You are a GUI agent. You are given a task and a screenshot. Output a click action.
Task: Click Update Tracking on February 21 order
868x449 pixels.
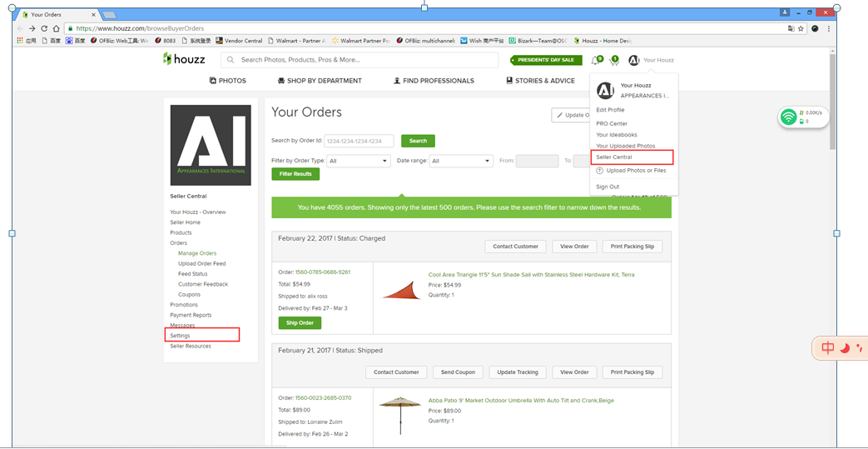click(517, 372)
